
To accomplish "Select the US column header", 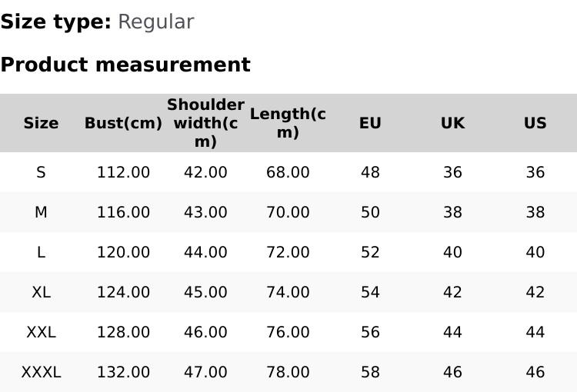I will (x=535, y=123).
